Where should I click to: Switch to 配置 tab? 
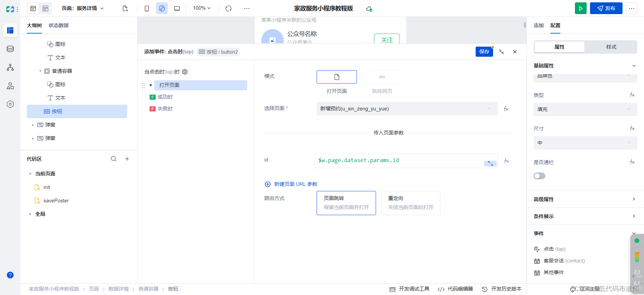[x=555, y=26]
